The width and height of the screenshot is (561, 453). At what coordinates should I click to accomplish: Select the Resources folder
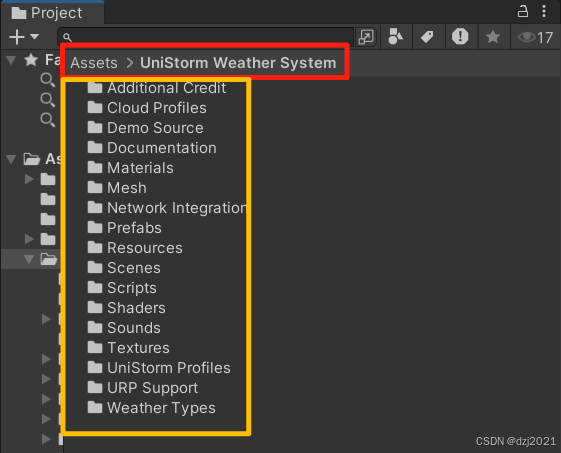135,248
